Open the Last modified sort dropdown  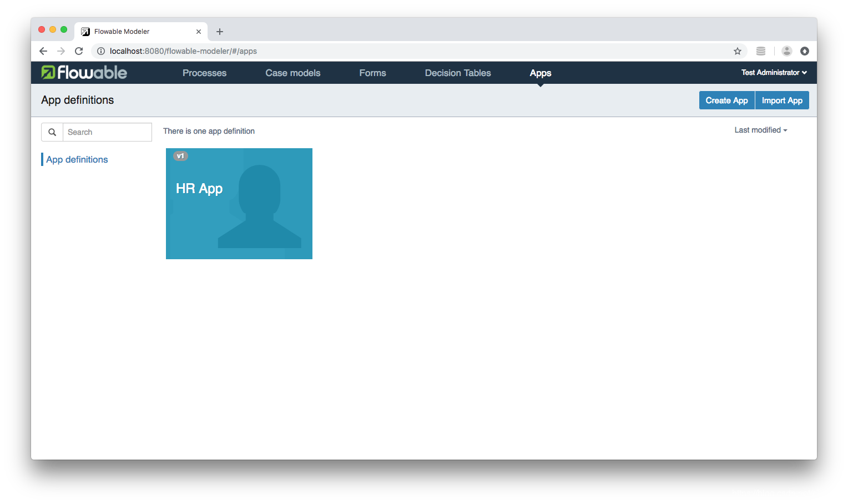(761, 130)
